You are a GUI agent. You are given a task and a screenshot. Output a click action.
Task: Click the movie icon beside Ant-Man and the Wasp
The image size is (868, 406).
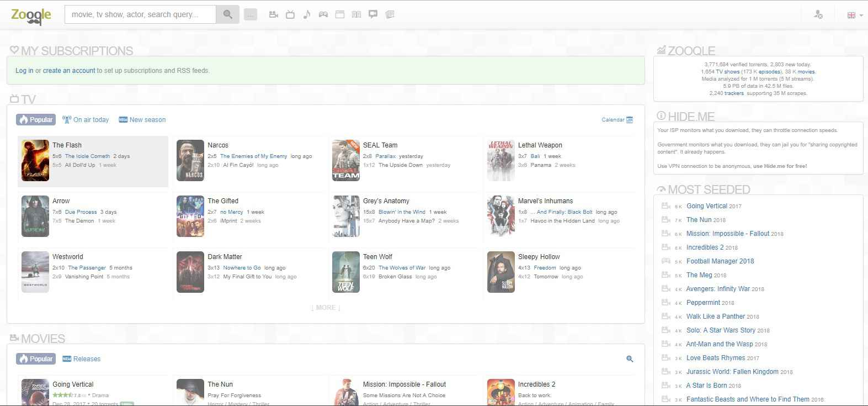(x=666, y=344)
